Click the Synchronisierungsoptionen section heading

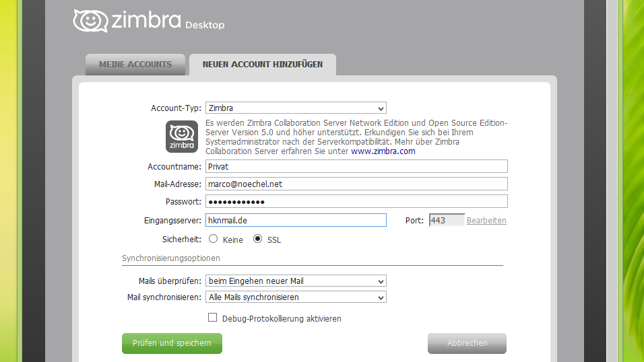(171, 258)
